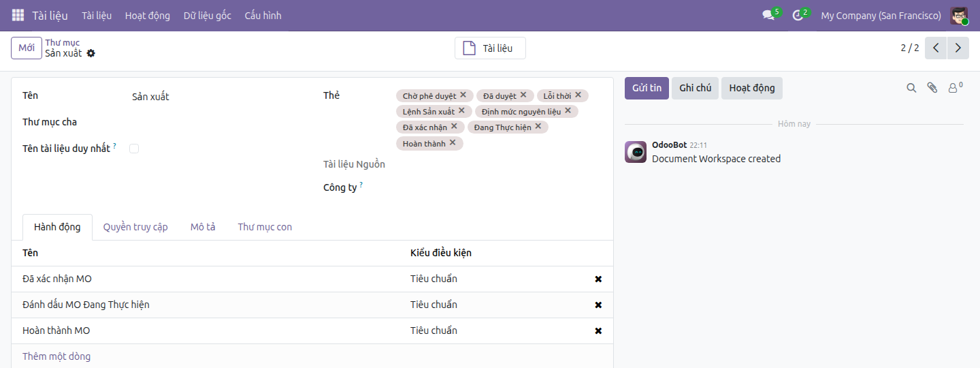The width and height of the screenshot is (980, 368).
Task: Search messages with the magnifier icon
Action: click(911, 88)
